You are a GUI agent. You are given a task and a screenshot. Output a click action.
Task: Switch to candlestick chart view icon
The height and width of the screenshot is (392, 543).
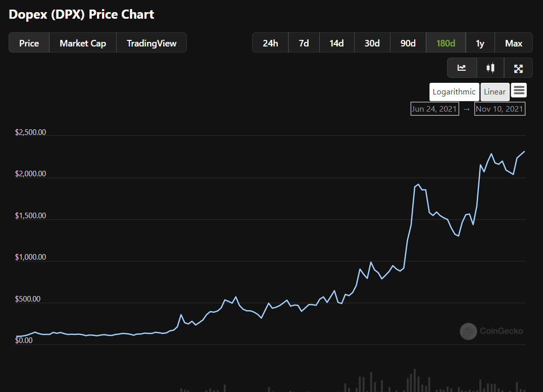pyautogui.click(x=490, y=68)
